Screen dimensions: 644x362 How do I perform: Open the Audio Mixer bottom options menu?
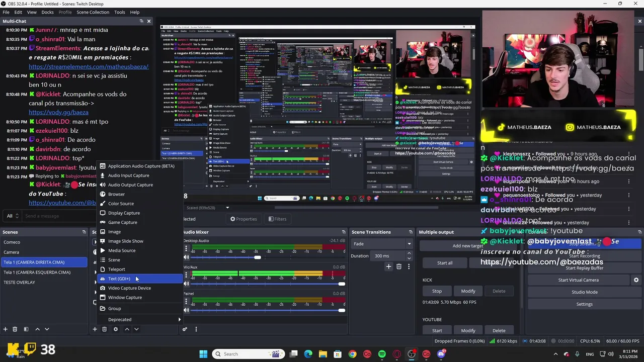[x=196, y=329]
